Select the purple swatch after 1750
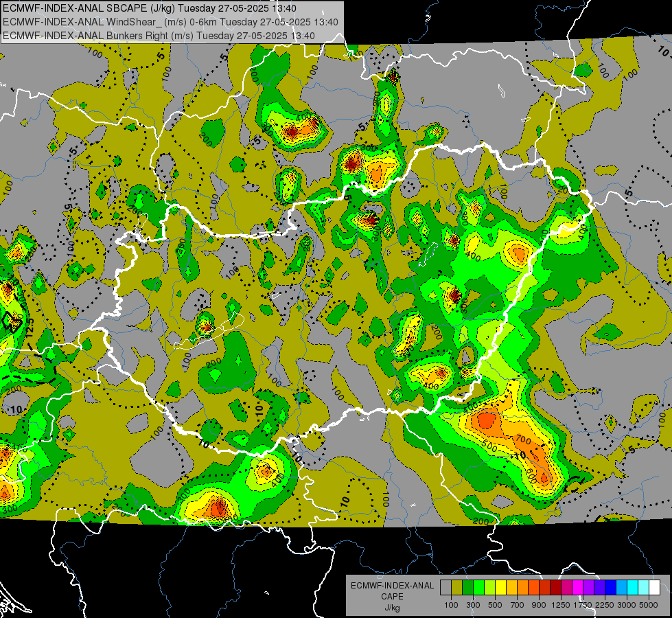Viewport: 672px width, 618px height. (588, 587)
